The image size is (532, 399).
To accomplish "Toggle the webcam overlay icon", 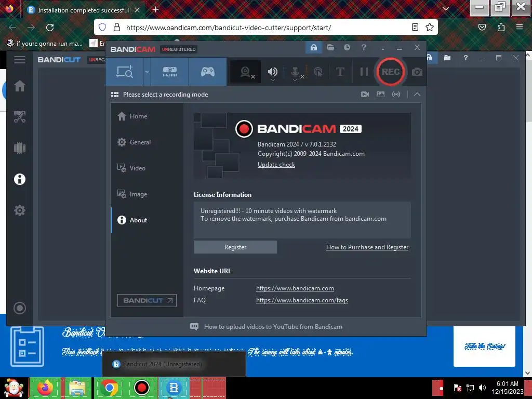I will (x=246, y=72).
